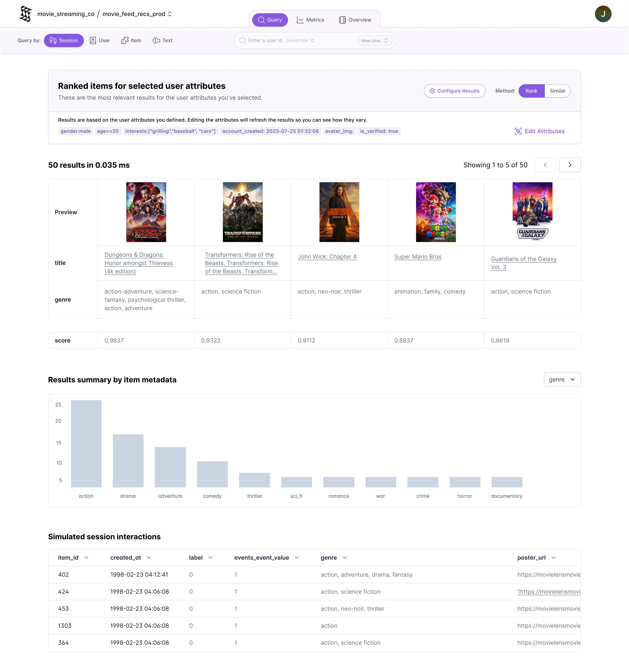Open the poster_url column chevron
This screenshot has height=672, width=629.
pyautogui.click(x=553, y=558)
